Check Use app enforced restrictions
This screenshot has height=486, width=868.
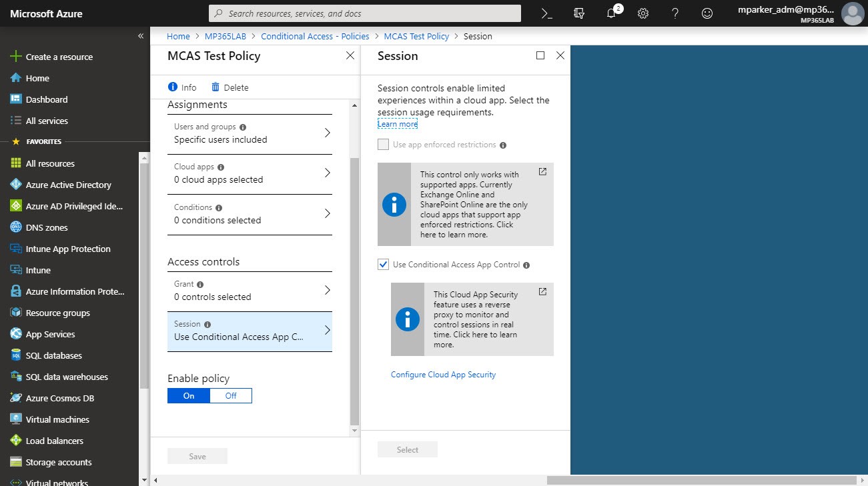[383, 145]
